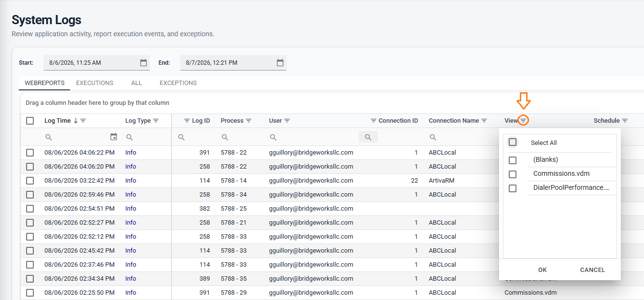
Task: Open the Log Type column filter
Action: pyautogui.click(x=156, y=121)
